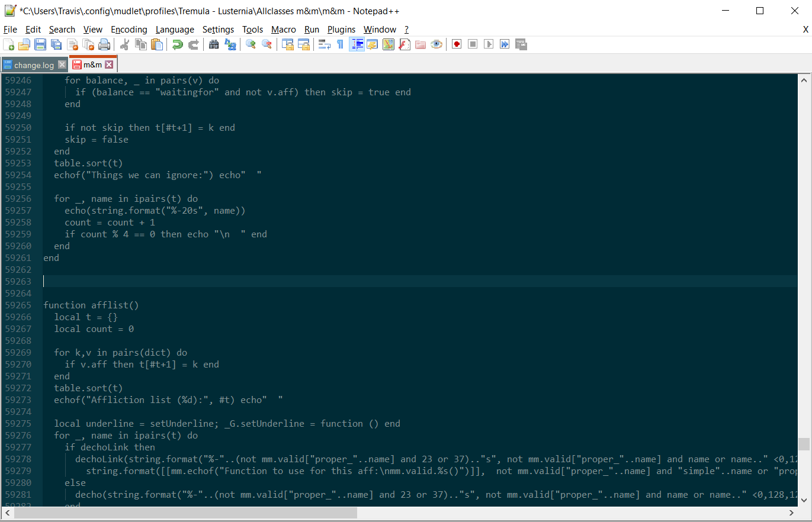
Task: Start macro recording with red dot
Action: point(457,44)
